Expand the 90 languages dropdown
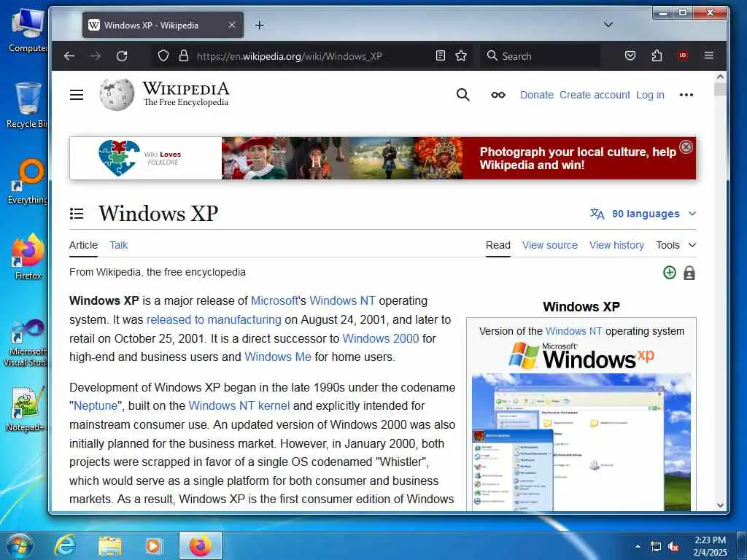This screenshot has height=560, width=747. (x=643, y=214)
